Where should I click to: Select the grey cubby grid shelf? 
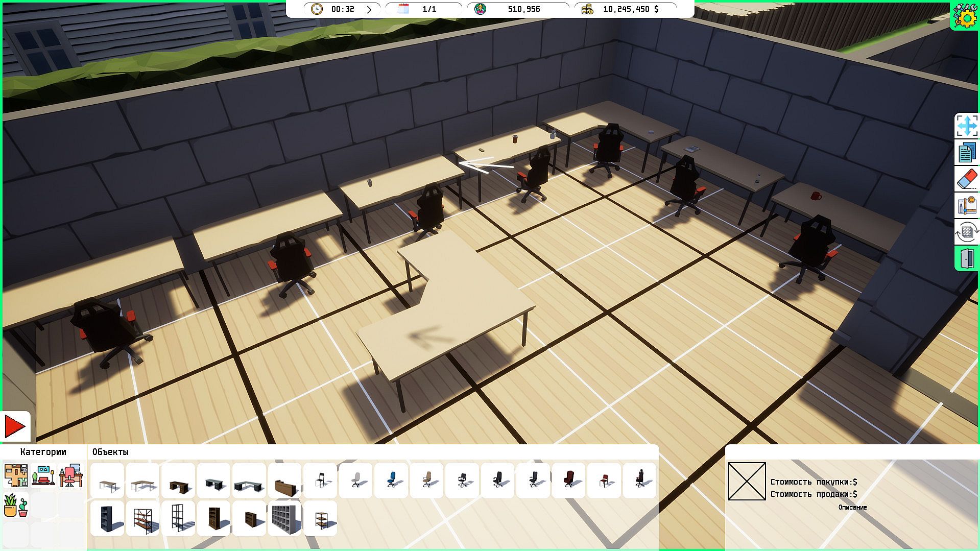click(285, 518)
